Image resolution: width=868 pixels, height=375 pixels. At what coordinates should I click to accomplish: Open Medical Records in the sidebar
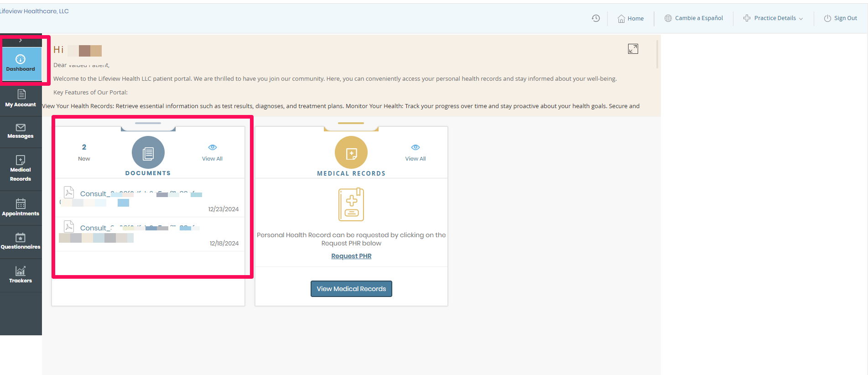(21, 169)
